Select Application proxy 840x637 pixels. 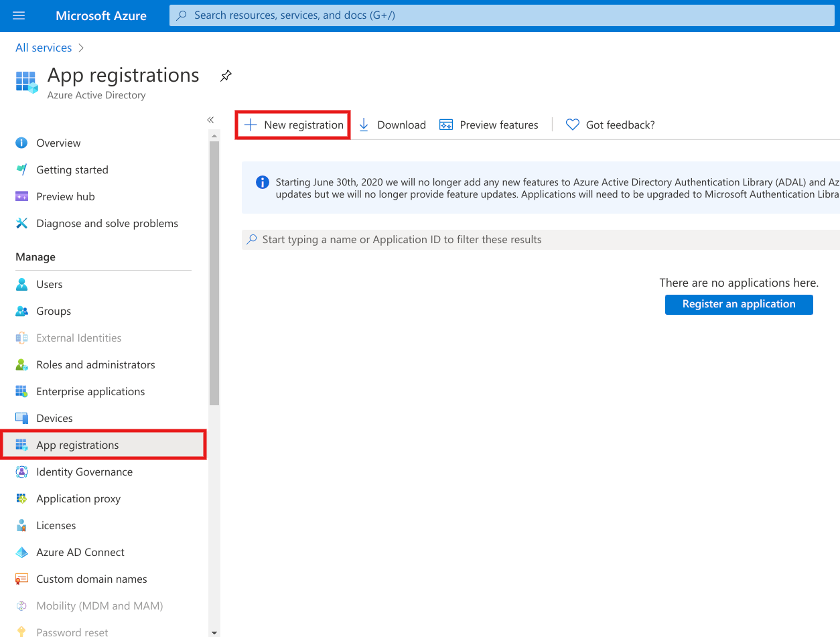(x=78, y=498)
